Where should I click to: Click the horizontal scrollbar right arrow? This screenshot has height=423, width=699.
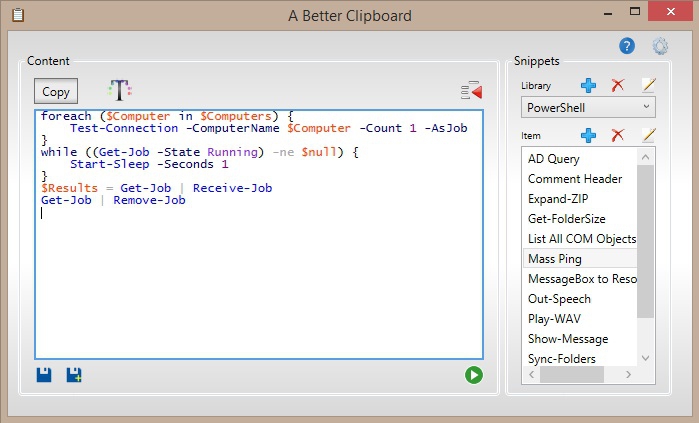pos(628,374)
